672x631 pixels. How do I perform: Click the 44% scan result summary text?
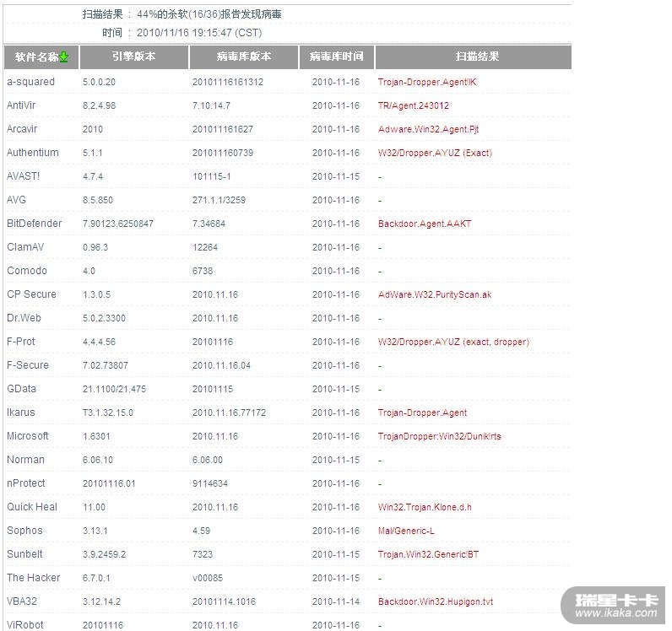tap(209, 14)
